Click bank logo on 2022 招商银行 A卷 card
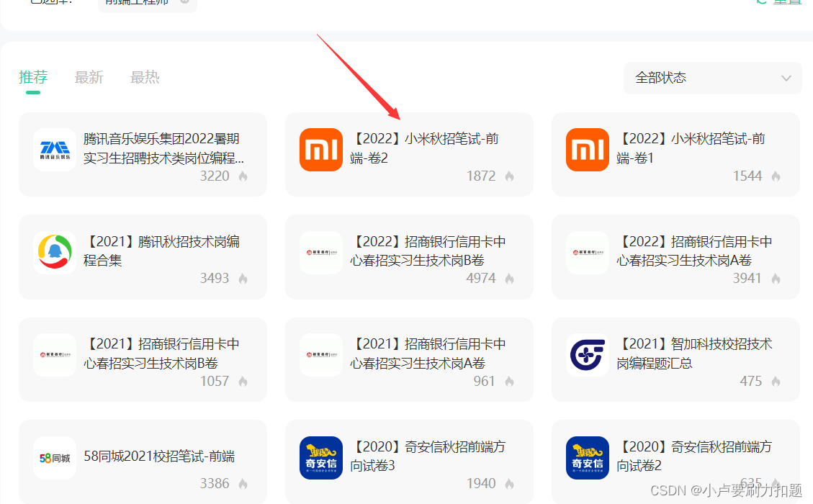This screenshot has height=504, width=813. (588, 253)
